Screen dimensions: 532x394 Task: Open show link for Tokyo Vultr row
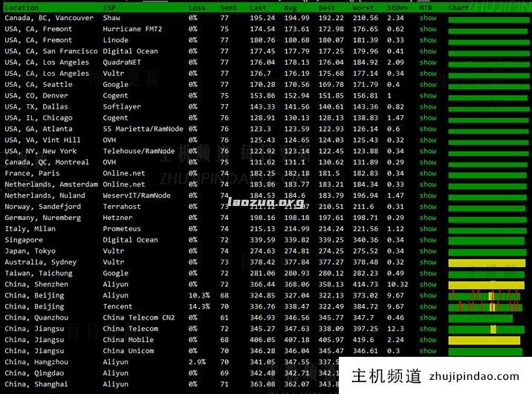[x=427, y=251]
